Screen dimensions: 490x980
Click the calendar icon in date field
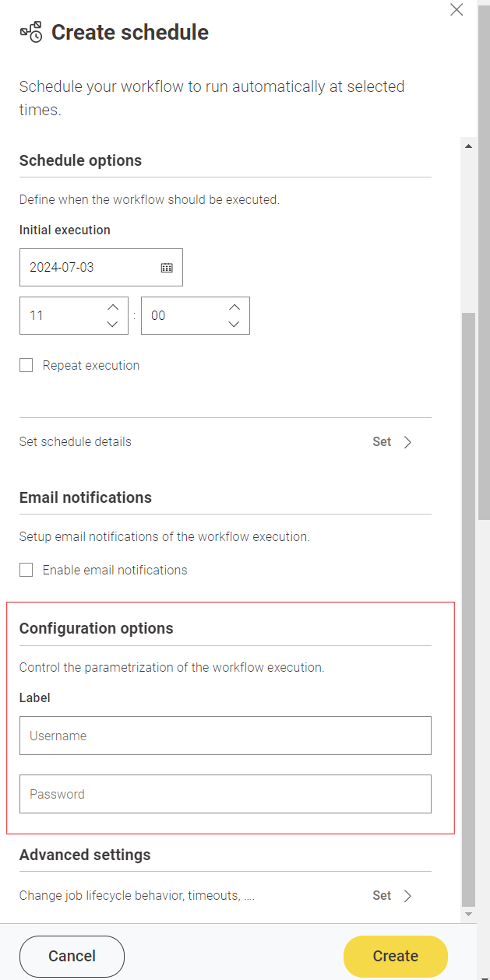click(x=167, y=268)
